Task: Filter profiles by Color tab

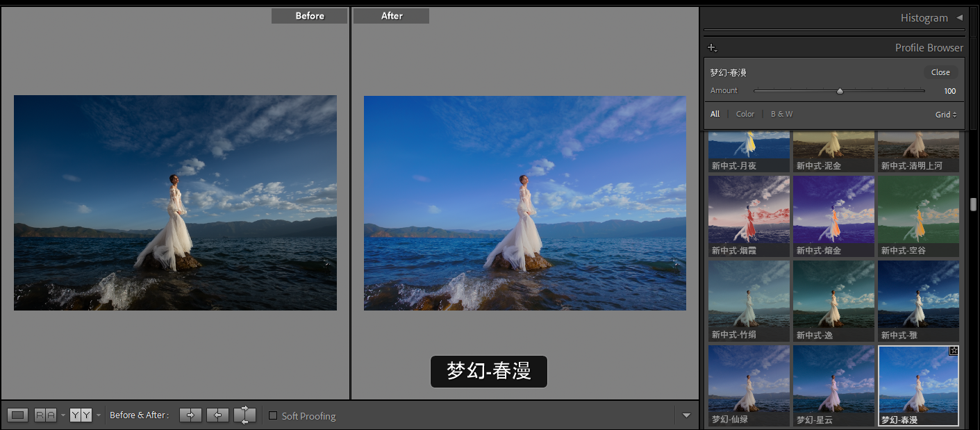Action: click(745, 114)
